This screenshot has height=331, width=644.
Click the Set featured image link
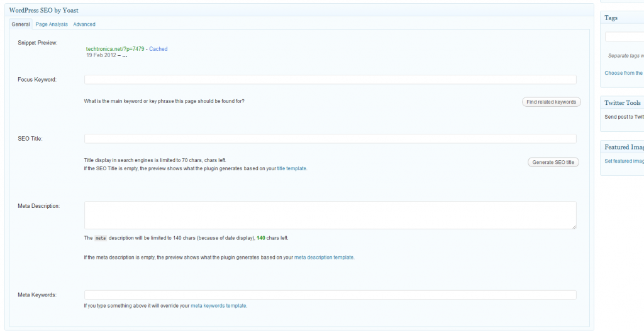click(x=623, y=161)
